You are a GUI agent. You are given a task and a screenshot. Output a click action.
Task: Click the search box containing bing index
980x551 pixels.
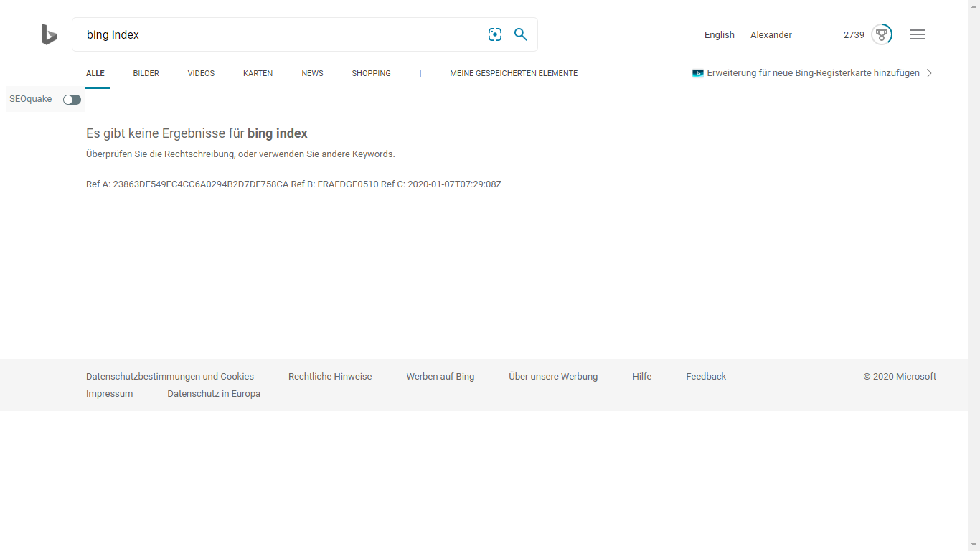click(280, 34)
